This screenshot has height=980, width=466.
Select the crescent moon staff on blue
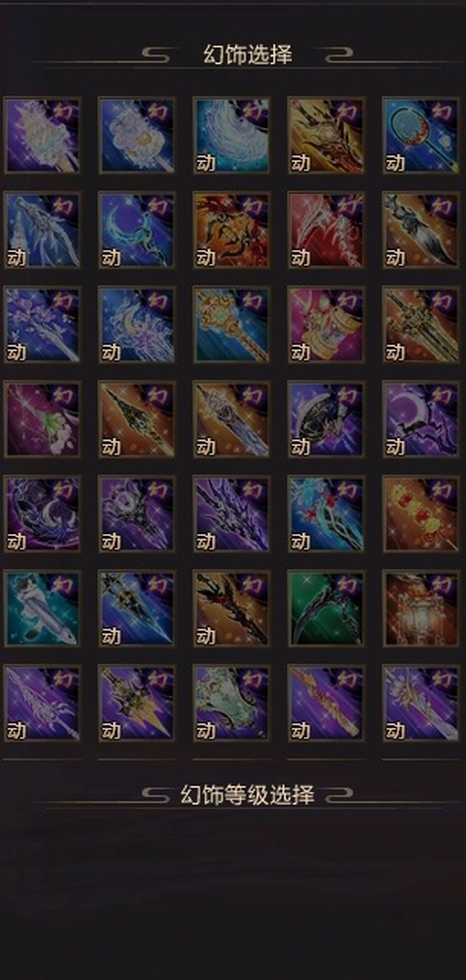pos(137,230)
